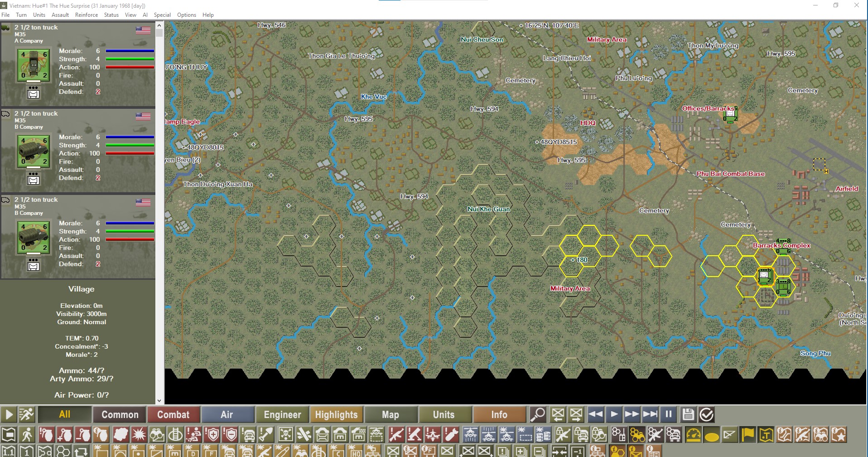868x457 pixels.
Task: Click the shield with minus icon
Action: [231, 435]
